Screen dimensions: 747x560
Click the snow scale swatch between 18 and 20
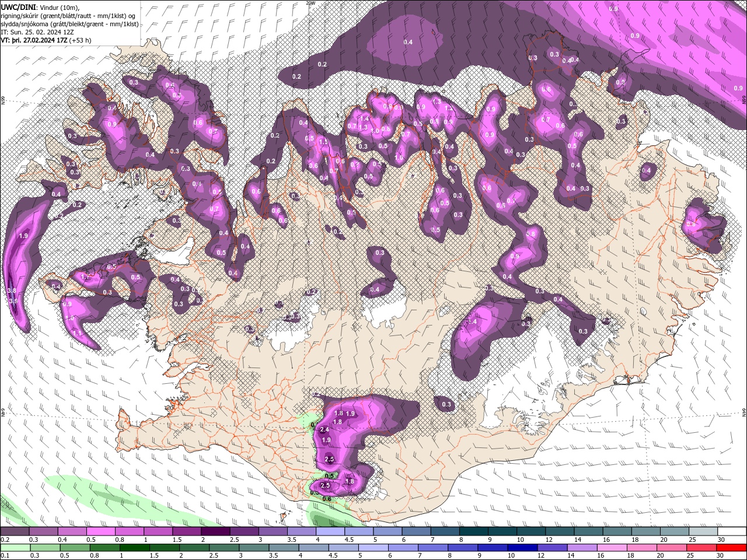click(x=645, y=531)
